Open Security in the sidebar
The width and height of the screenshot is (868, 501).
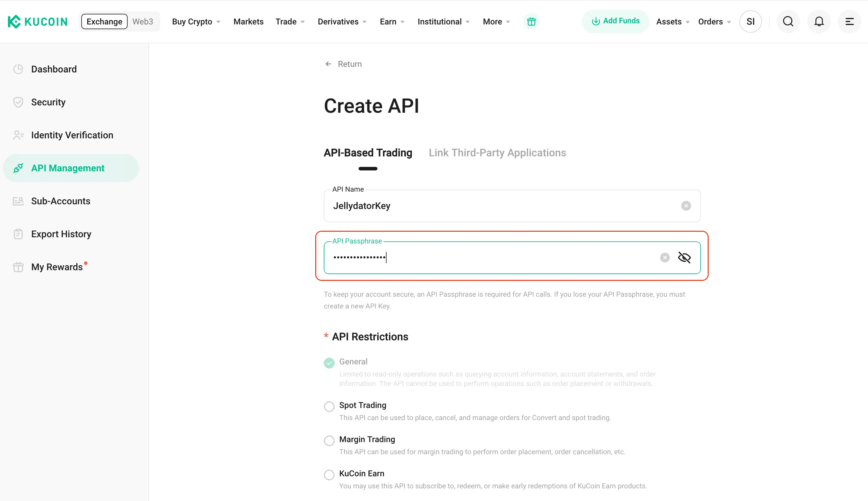[x=71, y=102]
